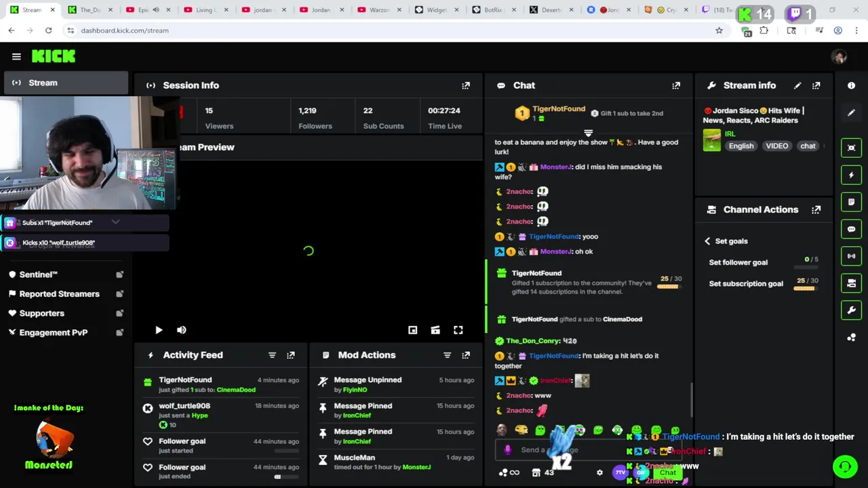Switch stream preview to theater mode
Viewport: 868px width, 488px height.
pyautogui.click(x=435, y=330)
